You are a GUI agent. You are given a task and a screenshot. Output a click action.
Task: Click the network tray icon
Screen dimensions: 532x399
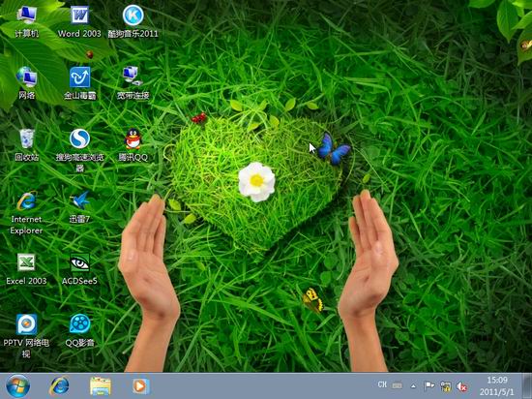pyautogui.click(x=445, y=386)
